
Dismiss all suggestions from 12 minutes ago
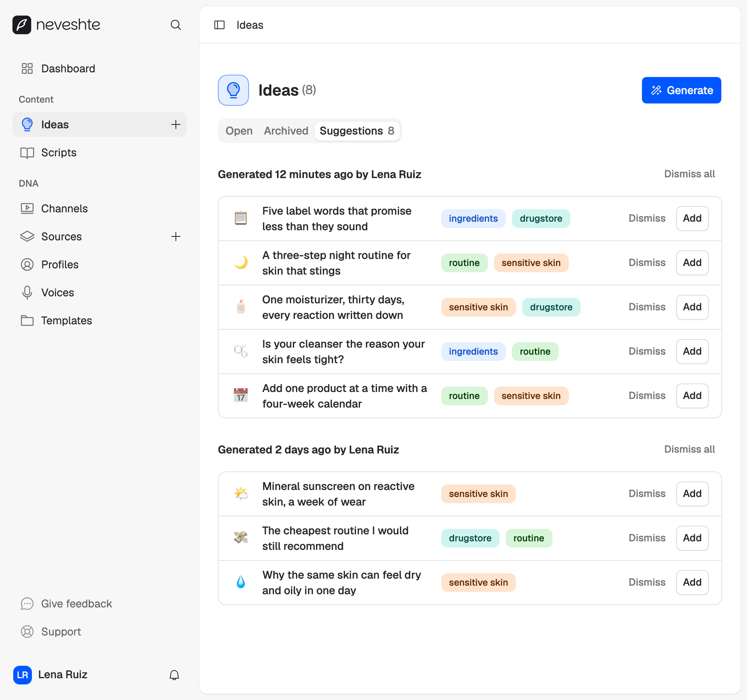pyautogui.click(x=689, y=174)
